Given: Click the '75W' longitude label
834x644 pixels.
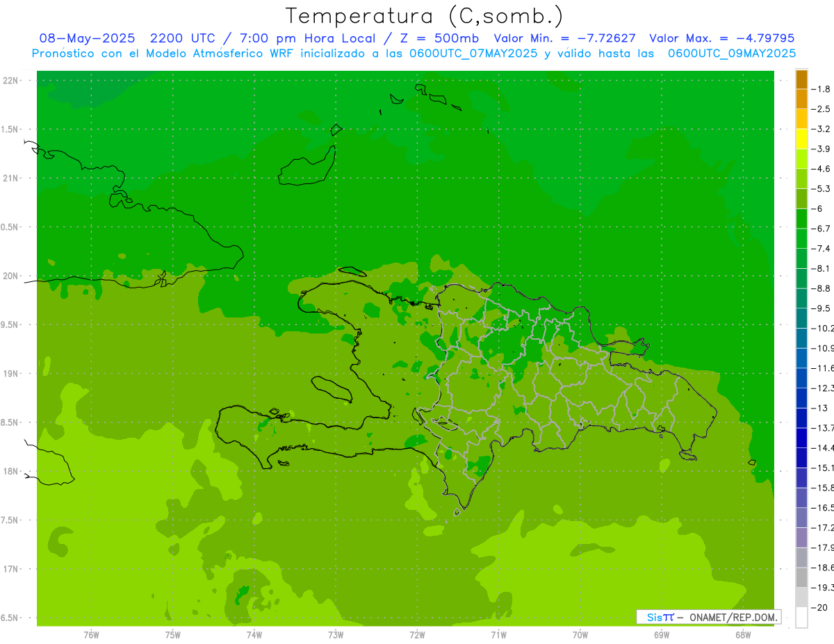Looking at the screenshot, I should [x=172, y=634].
